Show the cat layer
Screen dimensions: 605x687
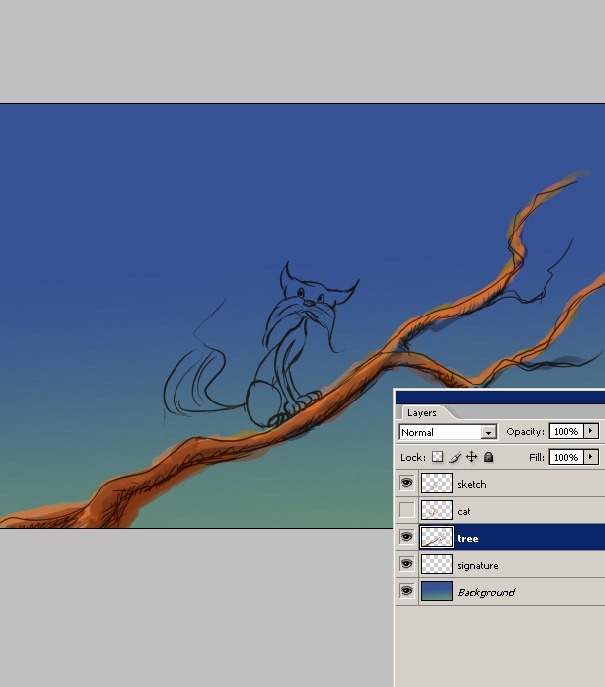pyautogui.click(x=406, y=510)
